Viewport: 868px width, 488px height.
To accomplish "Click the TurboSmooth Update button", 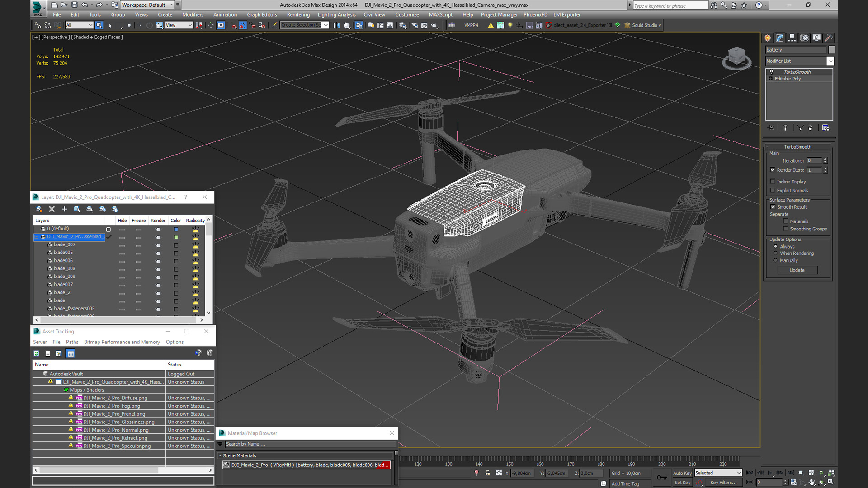I will 797,270.
